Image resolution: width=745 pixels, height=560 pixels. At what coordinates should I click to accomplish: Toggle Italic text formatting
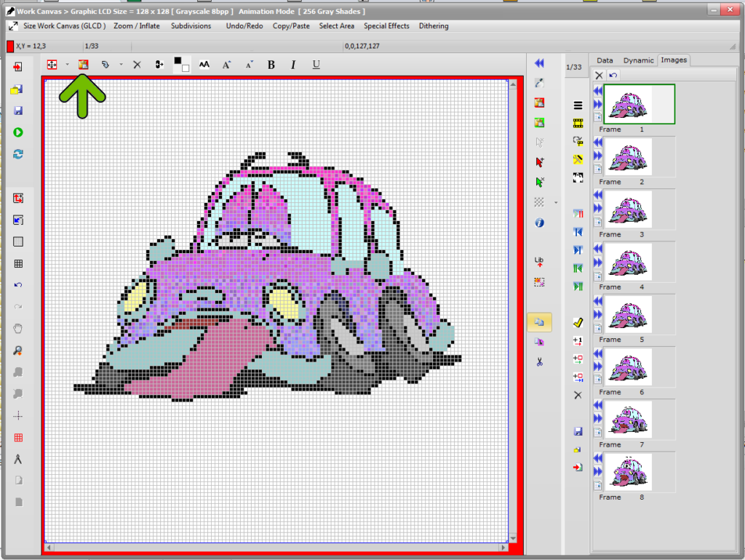[x=292, y=64]
